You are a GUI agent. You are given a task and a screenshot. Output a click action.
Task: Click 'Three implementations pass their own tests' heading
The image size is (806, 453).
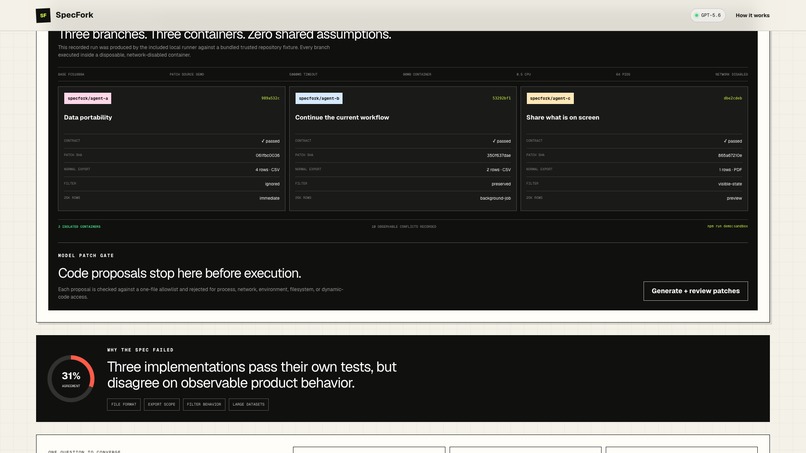(252, 375)
